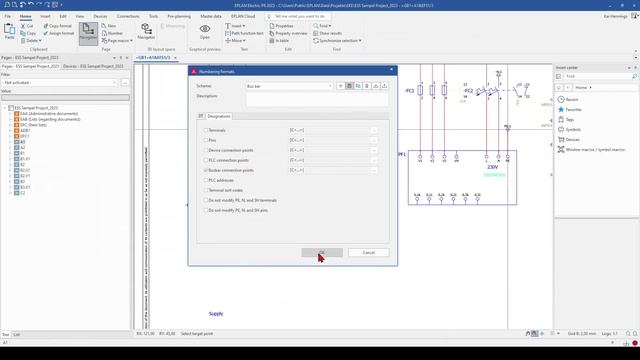Click Show results in the Find group

[x=316, y=33]
